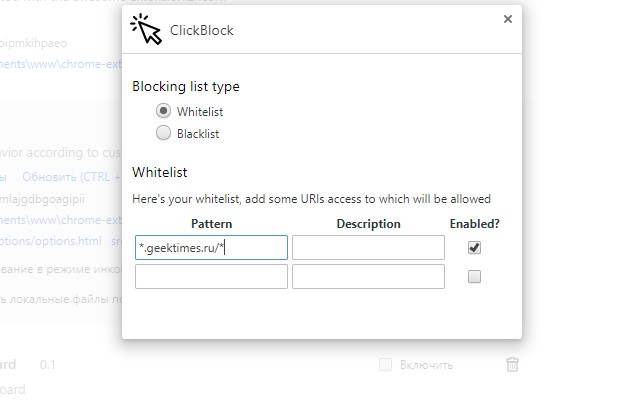The image size is (640, 400).
Task: Click the trash icon to remove extension
Action: click(x=512, y=365)
